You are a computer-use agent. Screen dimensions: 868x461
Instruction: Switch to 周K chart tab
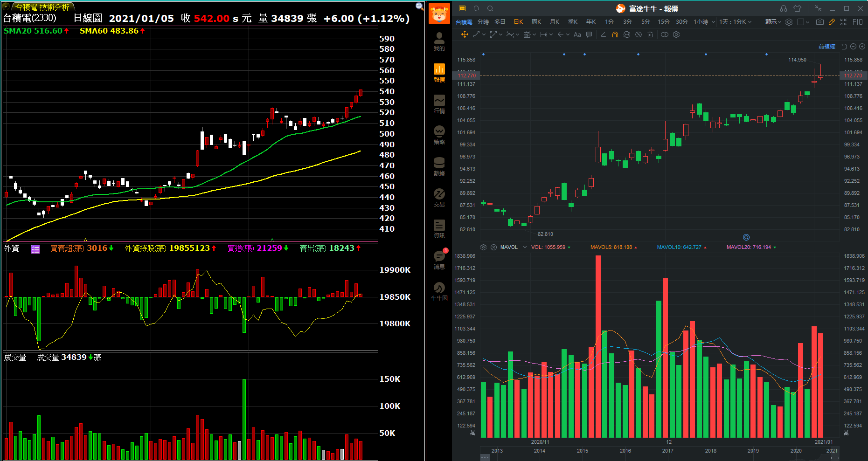[x=536, y=22]
